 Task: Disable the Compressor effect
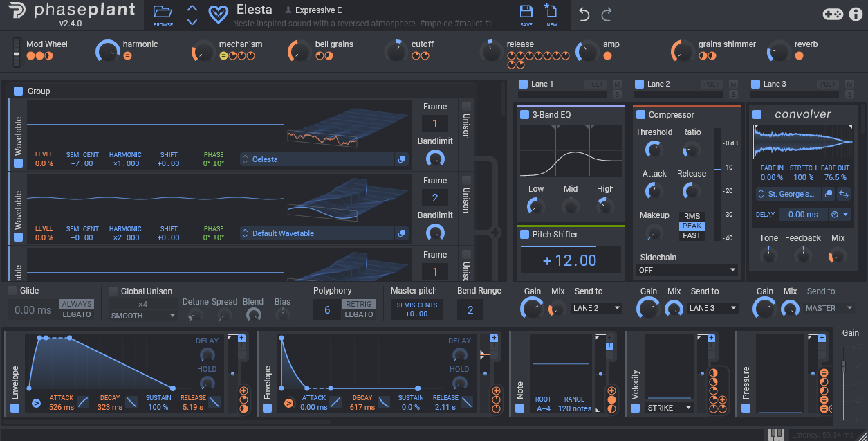click(641, 114)
